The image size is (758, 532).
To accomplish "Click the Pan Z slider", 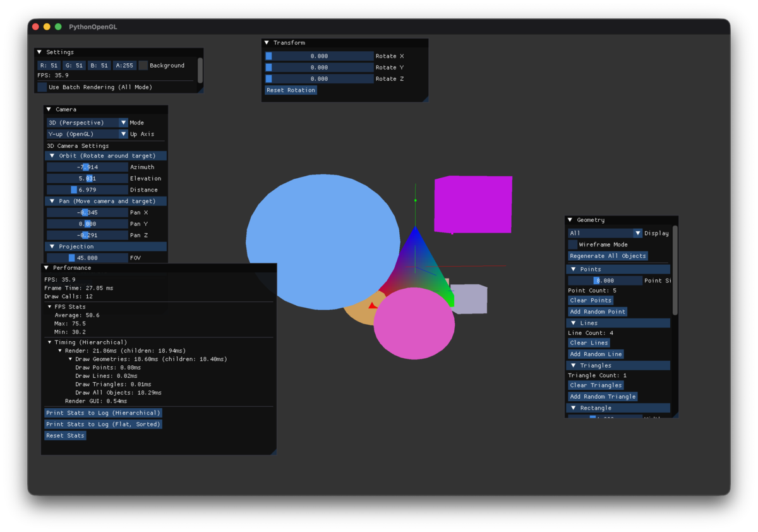I will (87, 235).
